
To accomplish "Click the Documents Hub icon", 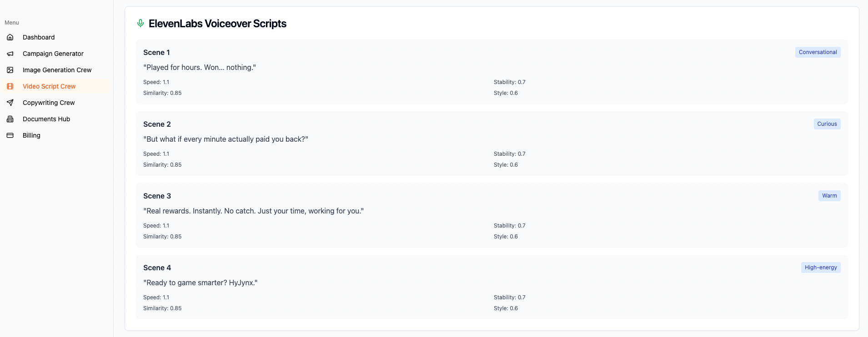I will pyautogui.click(x=10, y=119).
